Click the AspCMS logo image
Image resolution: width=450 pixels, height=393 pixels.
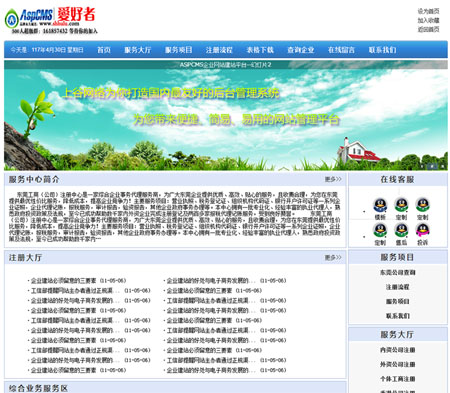coord(51,20)
